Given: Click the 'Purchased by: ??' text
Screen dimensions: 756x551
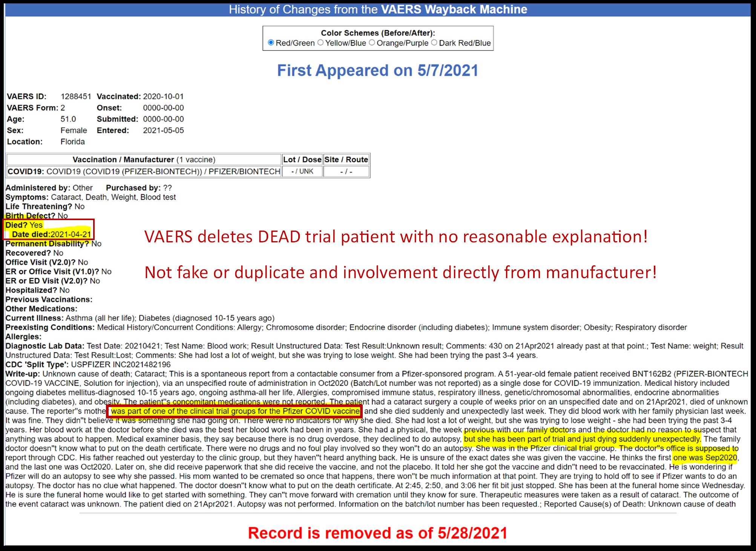Looking at the screenshot, I should coord(139,188).
